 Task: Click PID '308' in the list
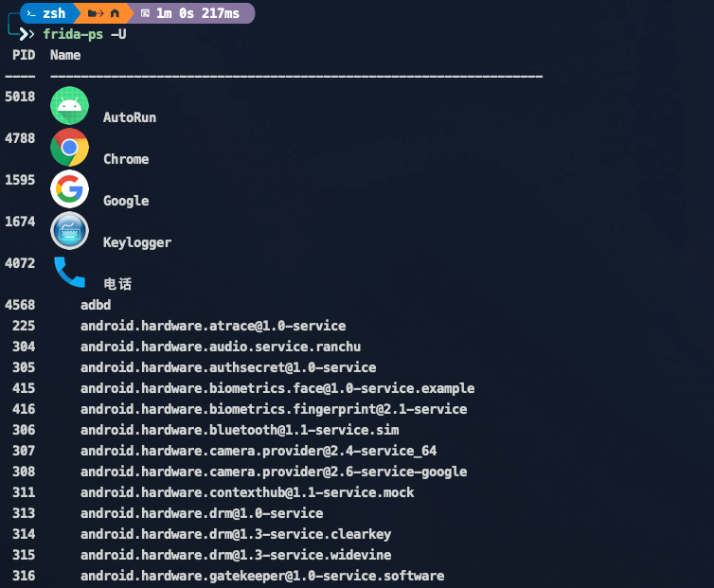coord(24,472)
